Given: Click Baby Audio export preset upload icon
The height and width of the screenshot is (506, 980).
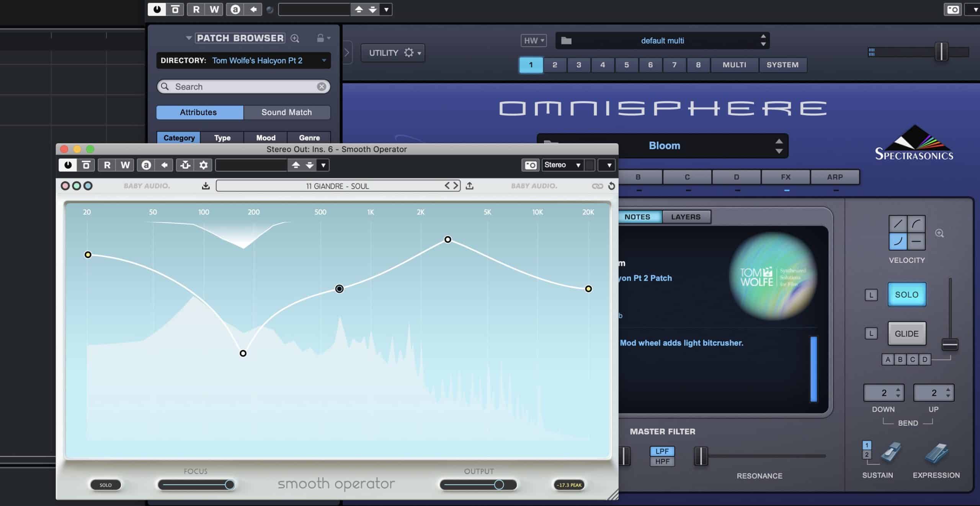Looking at the screenshot, I should click(470, 186).
